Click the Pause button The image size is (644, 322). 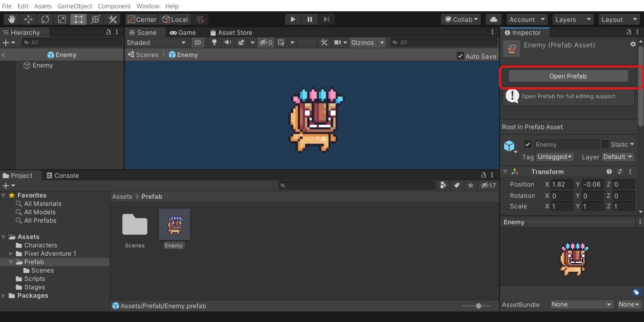(309, 19)
